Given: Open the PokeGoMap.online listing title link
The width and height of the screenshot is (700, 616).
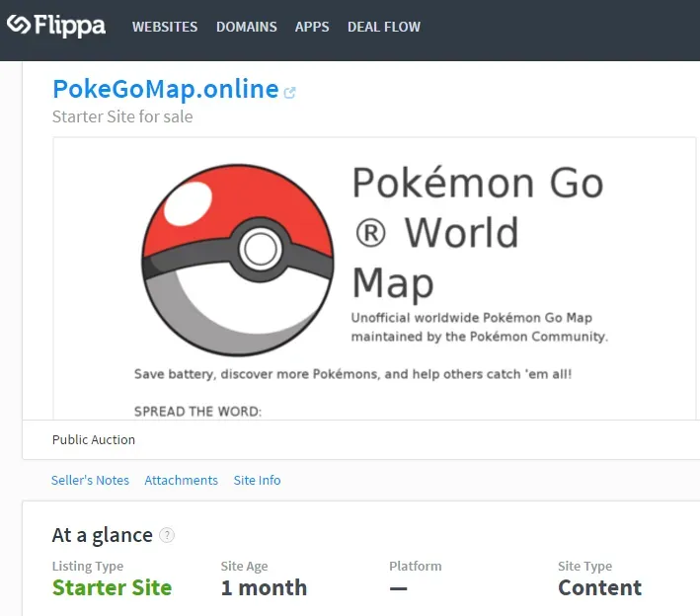Looking at the screenshot, I should coord(166,89).
